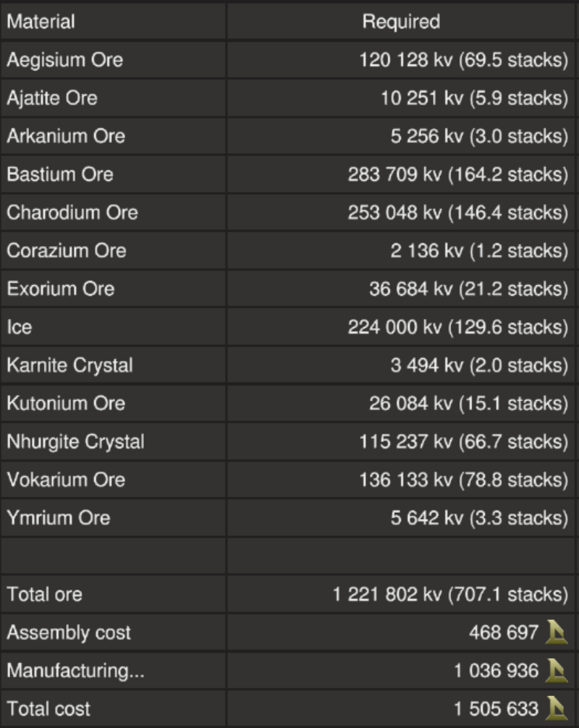Click Corazium Ore material entry
Screen dimensions: 579x728
67,250
